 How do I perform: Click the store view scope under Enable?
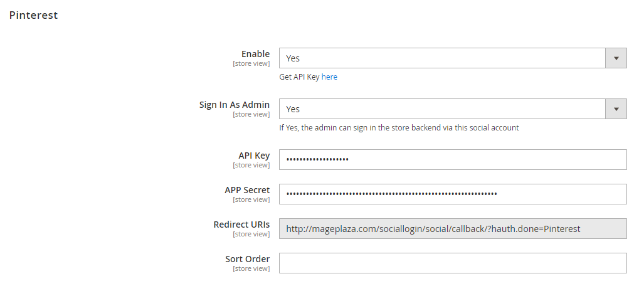click(251, 63)
